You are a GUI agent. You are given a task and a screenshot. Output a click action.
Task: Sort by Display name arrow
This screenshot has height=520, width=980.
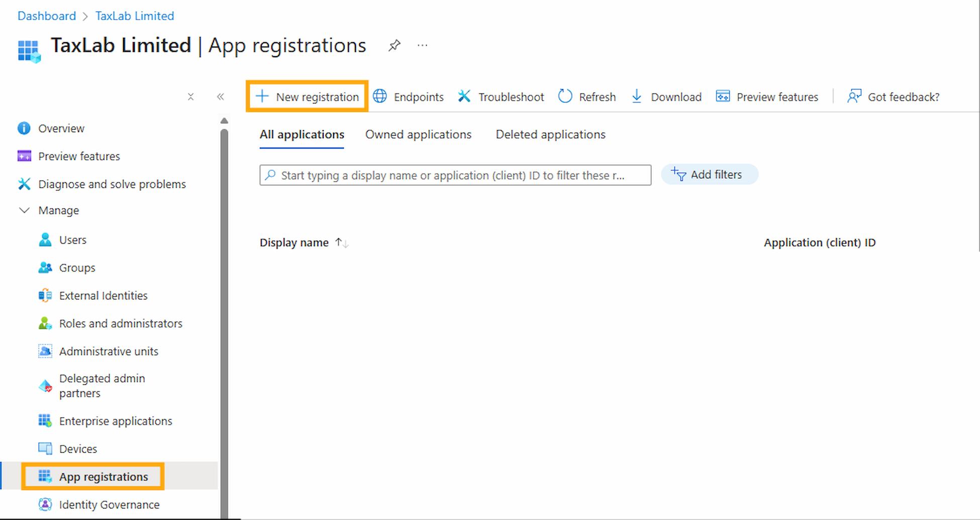tap(342, 243)
